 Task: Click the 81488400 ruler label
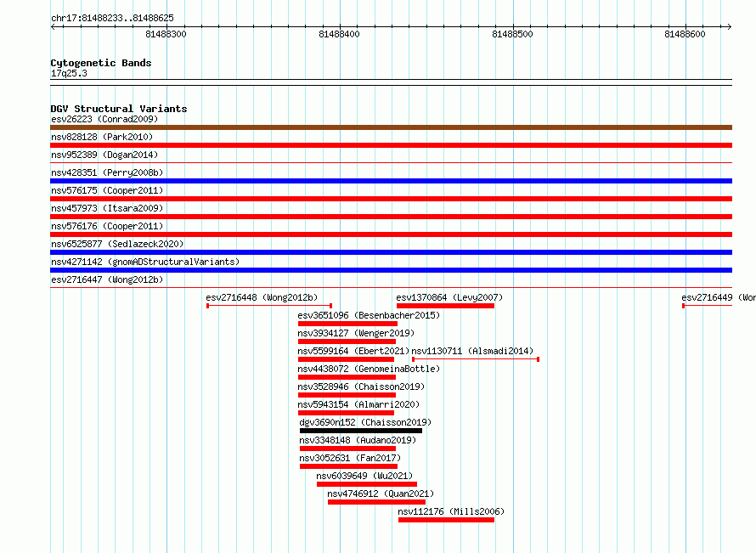(x=340, y=34)
